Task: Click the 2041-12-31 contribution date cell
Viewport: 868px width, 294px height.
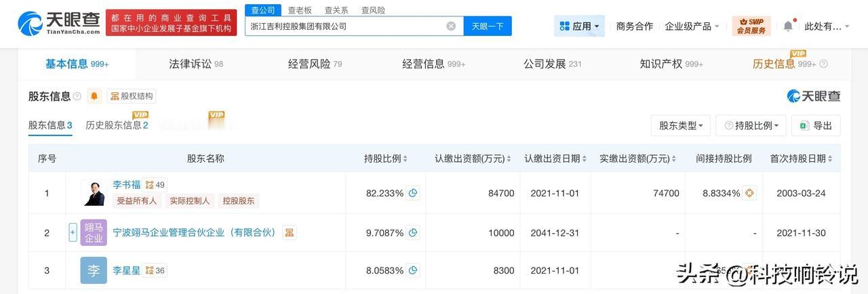Action: pos(555,232)
